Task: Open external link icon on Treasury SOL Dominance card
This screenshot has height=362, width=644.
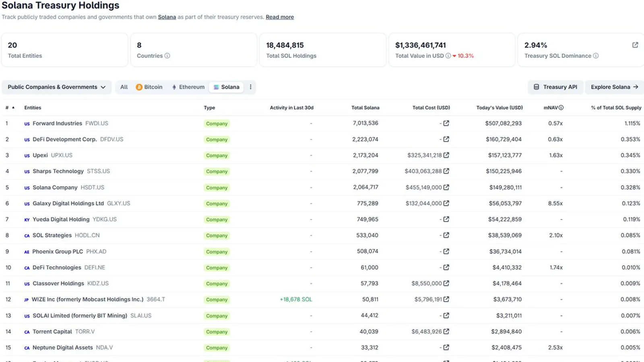Action: tap(635, 45)
